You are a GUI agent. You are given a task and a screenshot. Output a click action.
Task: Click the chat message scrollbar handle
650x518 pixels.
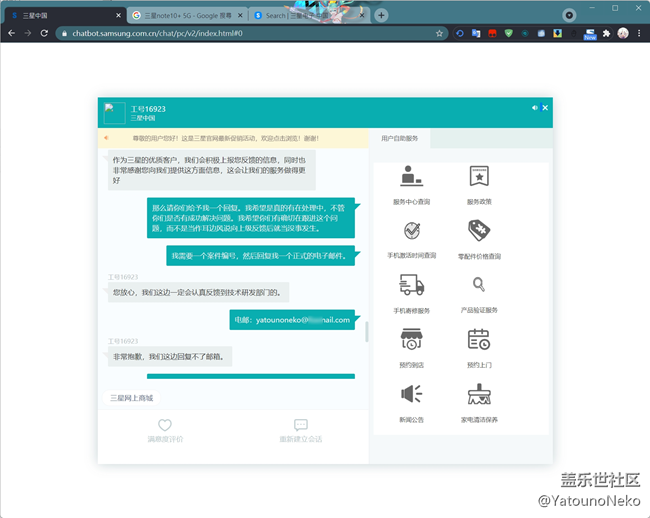point(366,332)
